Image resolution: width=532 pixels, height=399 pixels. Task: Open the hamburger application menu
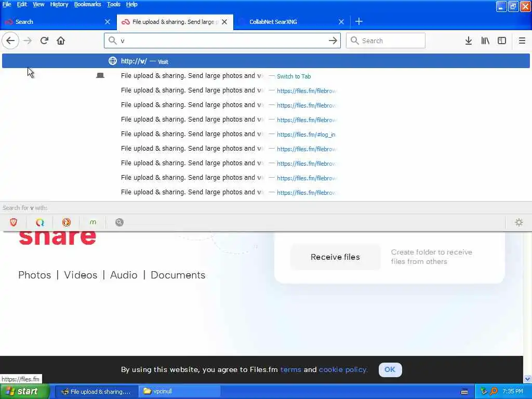click(x=522, y=41)
